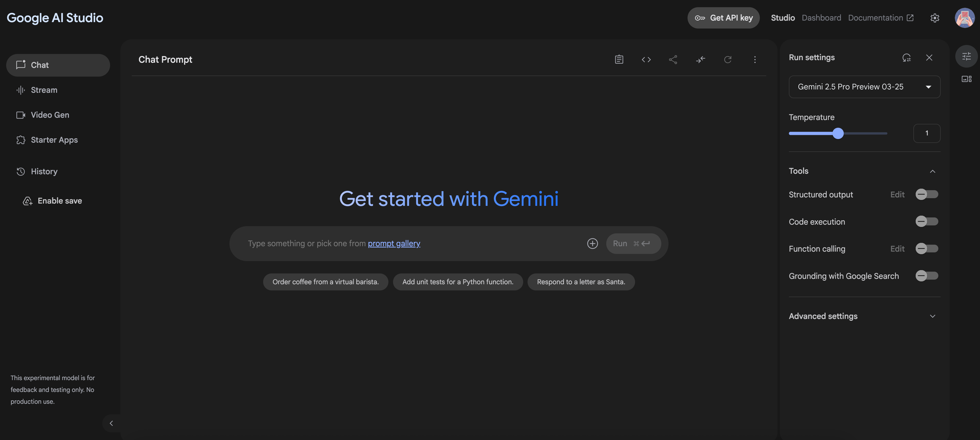Click the key icon in Get API key
The image size is (980, 440).
coord(700,18)
